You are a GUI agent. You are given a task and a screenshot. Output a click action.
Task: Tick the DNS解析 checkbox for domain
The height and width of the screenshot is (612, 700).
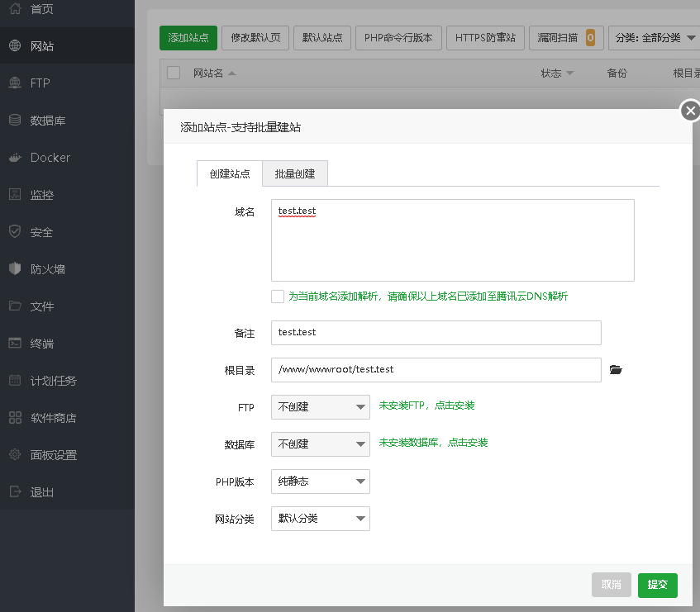tap(278, 297)
